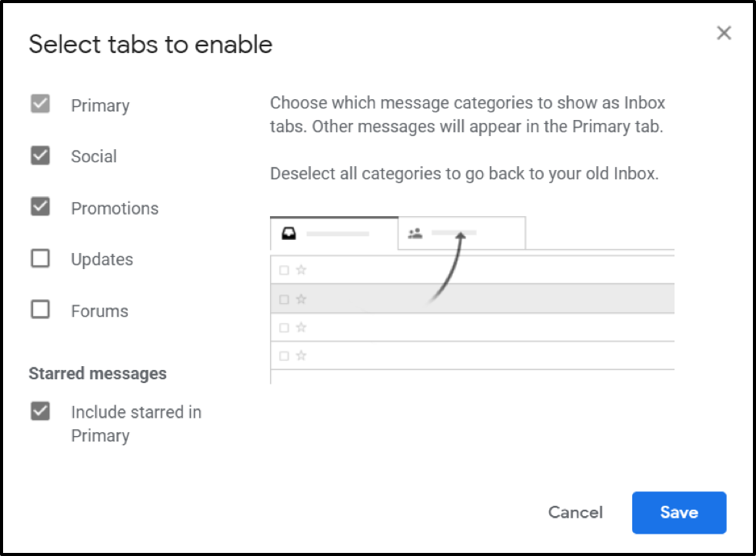The image size is (756, 556).
Task: Enable the Updates tab checkbox
Action: click(40, 258)
